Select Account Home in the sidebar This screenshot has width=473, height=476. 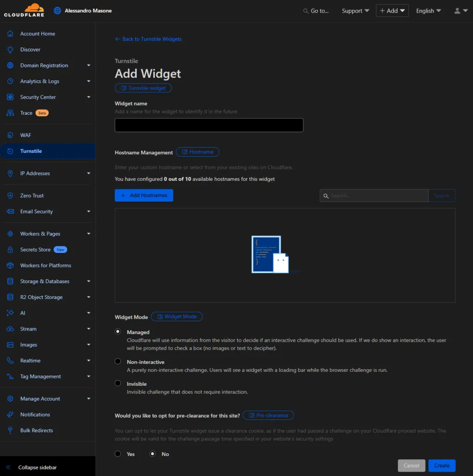37,33
